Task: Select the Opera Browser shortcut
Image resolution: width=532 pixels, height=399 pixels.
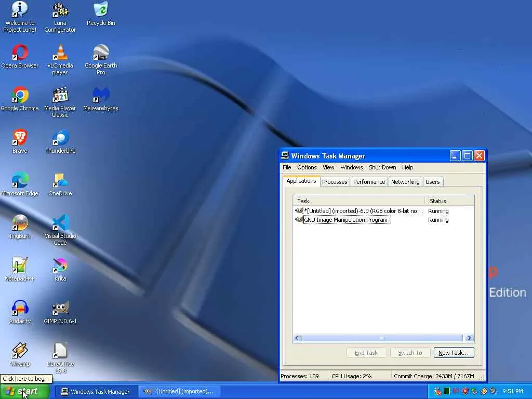Action: tap(20, 56)
